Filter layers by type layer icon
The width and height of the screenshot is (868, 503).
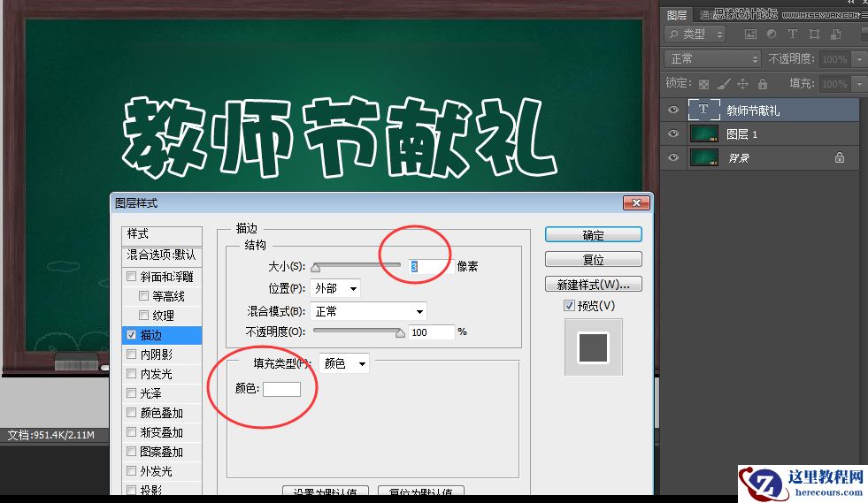click(793, 34)
